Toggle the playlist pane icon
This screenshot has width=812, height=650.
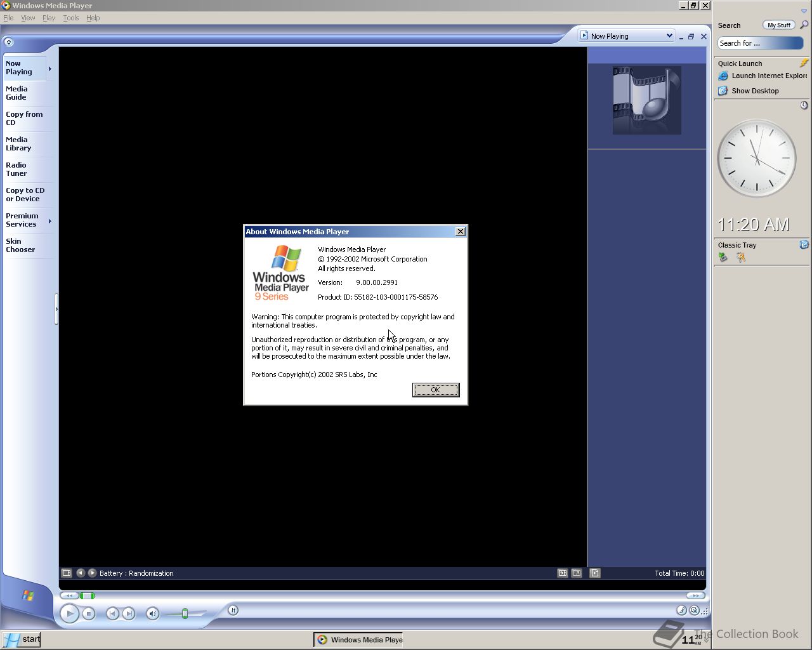(595, 573)
